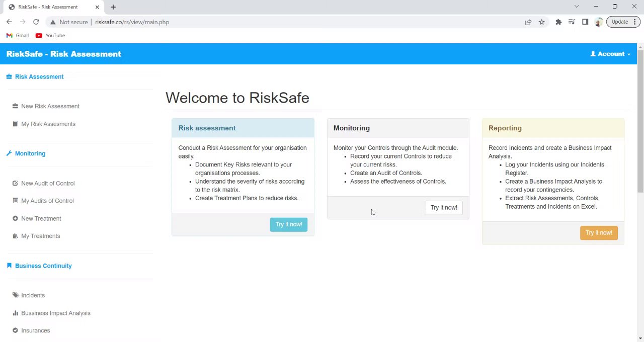Click the check icon beside Insurances
The height and width of the screenshot is (342, 644).
click(x=15, y=330)
